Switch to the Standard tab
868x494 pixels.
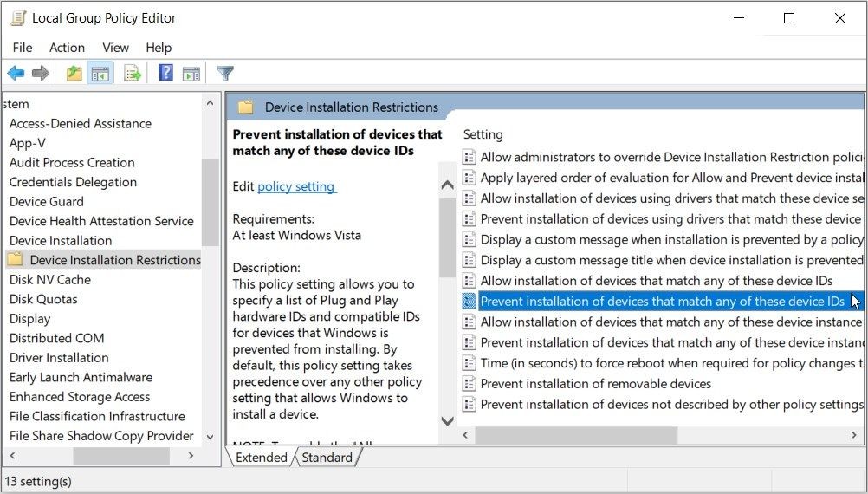click(x=327, y=458)
